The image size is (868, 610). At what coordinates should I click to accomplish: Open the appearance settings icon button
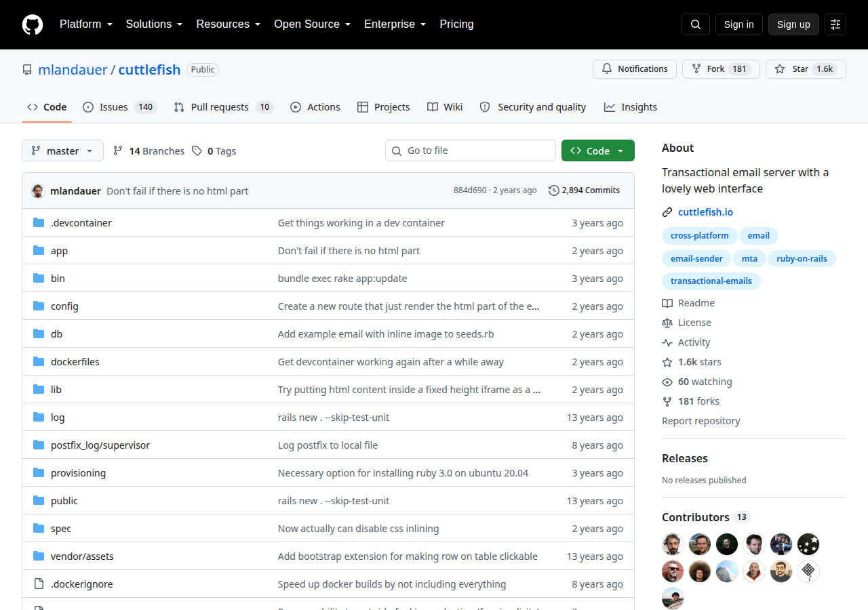click(835, 24)
